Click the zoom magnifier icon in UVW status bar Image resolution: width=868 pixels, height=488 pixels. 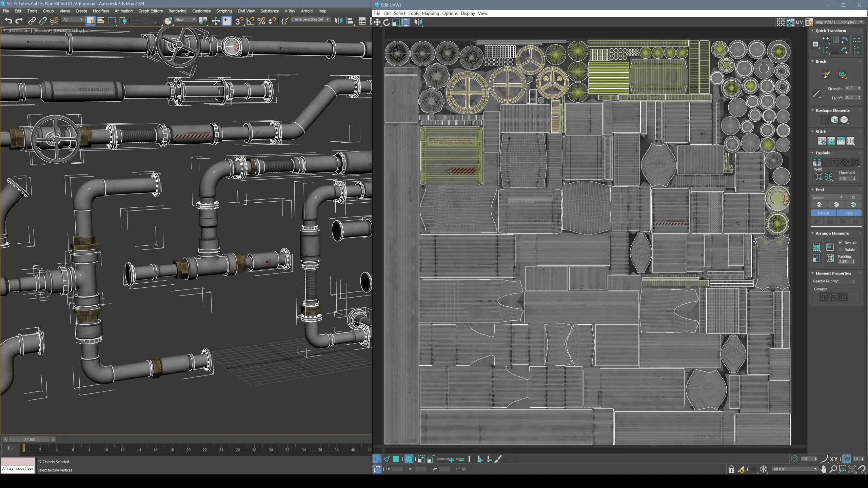[833, 469]
